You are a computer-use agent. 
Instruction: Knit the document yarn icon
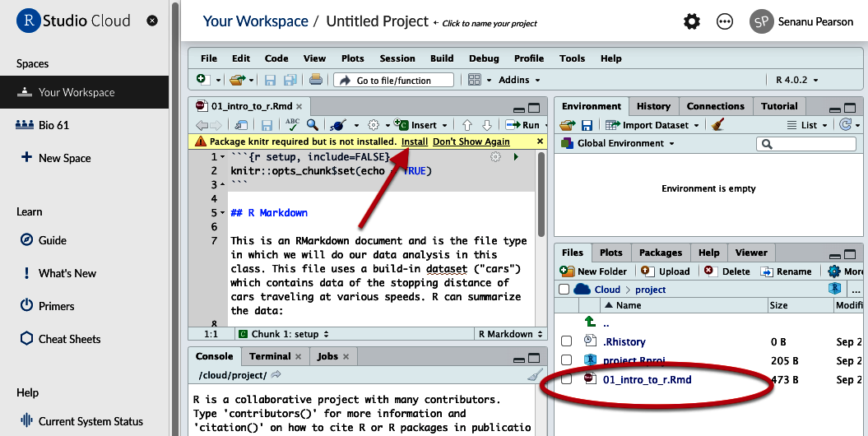pos(337,125)
